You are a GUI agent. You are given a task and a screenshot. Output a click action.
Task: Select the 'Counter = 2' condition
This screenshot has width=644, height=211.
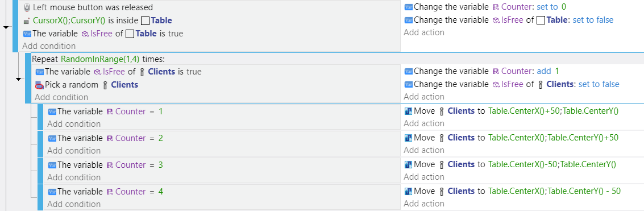point(106,138)
